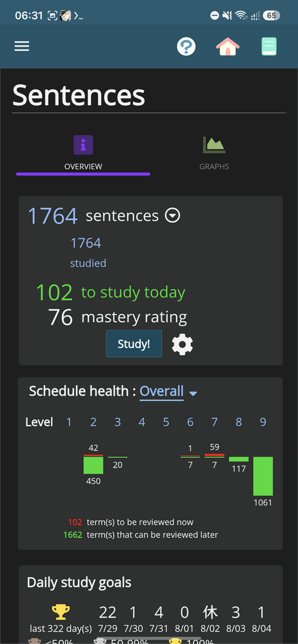
Task: Click dropdown arrow next to Overall
Action: pos(193,393)
